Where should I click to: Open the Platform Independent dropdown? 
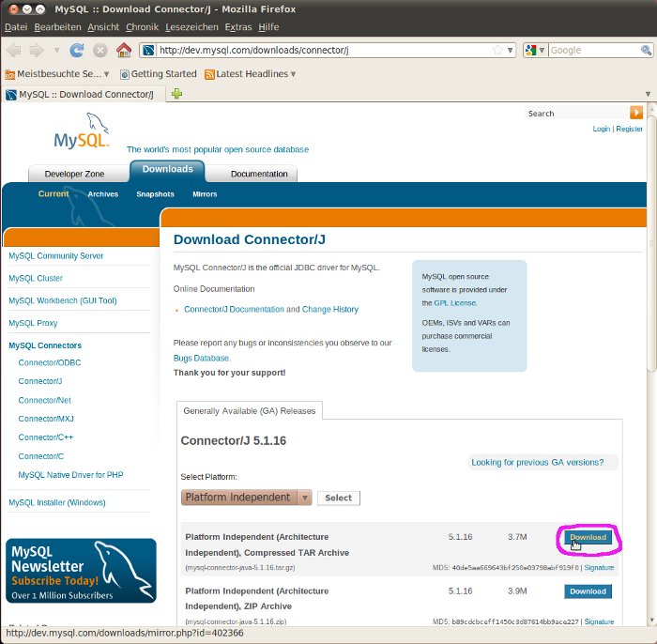246,498
